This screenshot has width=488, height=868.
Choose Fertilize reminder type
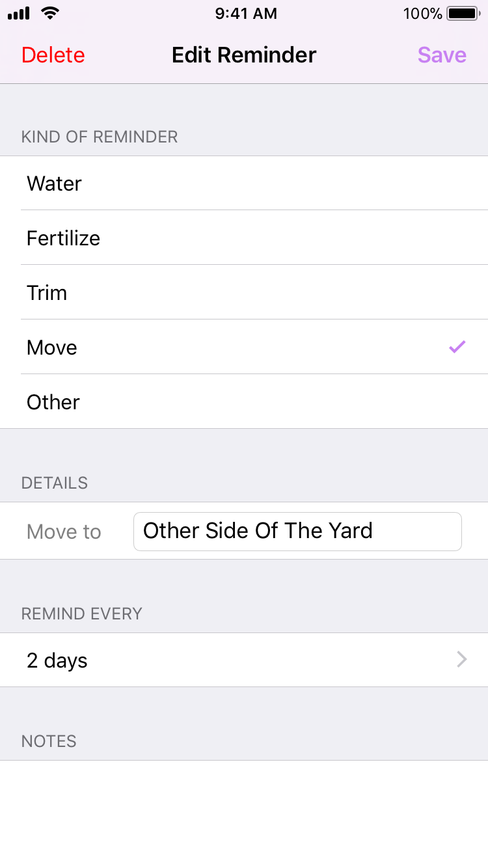[244, 238]
